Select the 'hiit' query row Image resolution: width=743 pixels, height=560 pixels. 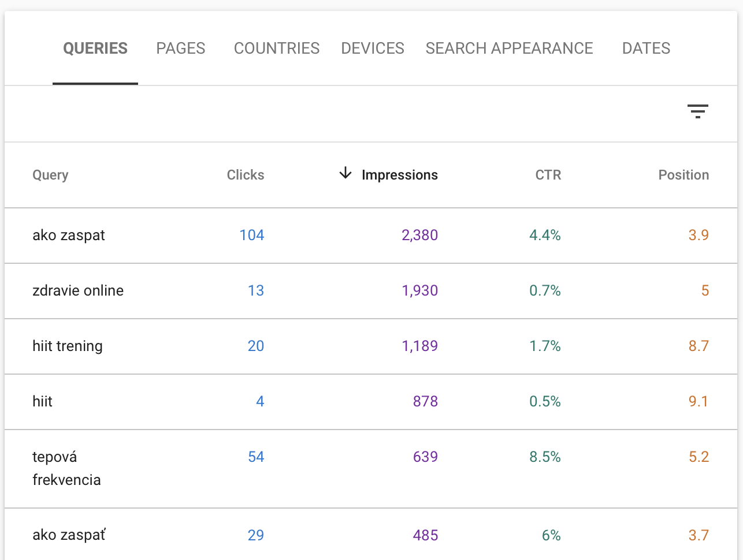(371, 402)
